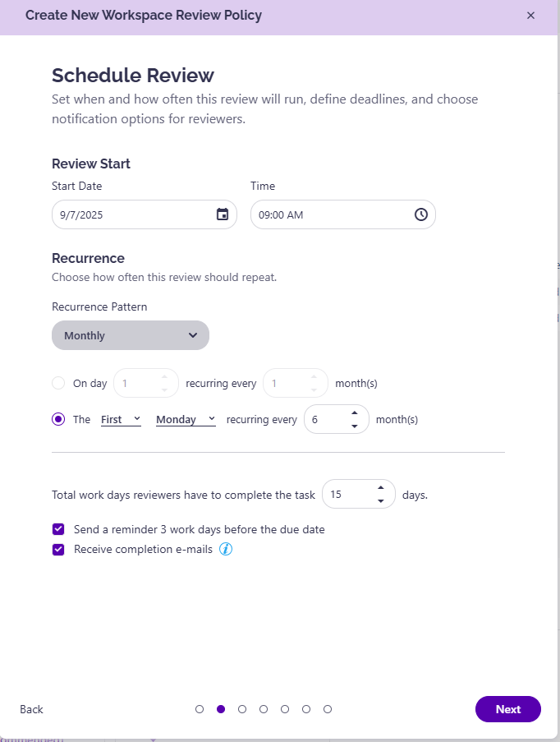Increment total work days stepper up
This screenshot has height=742, width=560.
[380, 487]
